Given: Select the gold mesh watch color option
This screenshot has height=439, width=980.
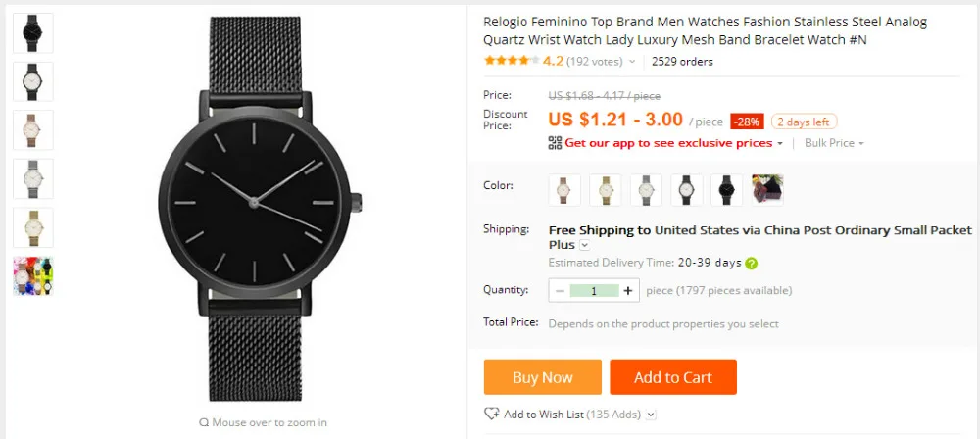Looking at the screenshot, I should 606,190.
